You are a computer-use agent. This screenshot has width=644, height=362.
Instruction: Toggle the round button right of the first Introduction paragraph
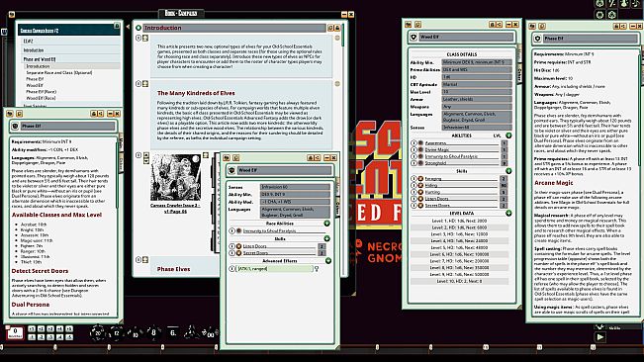pyautogui.click(x=337, y=38)
